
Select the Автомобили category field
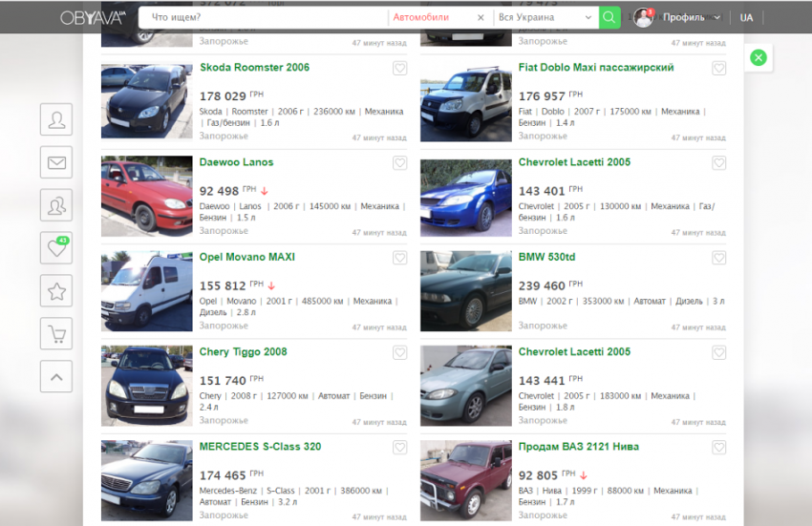[x=433, y=17]
